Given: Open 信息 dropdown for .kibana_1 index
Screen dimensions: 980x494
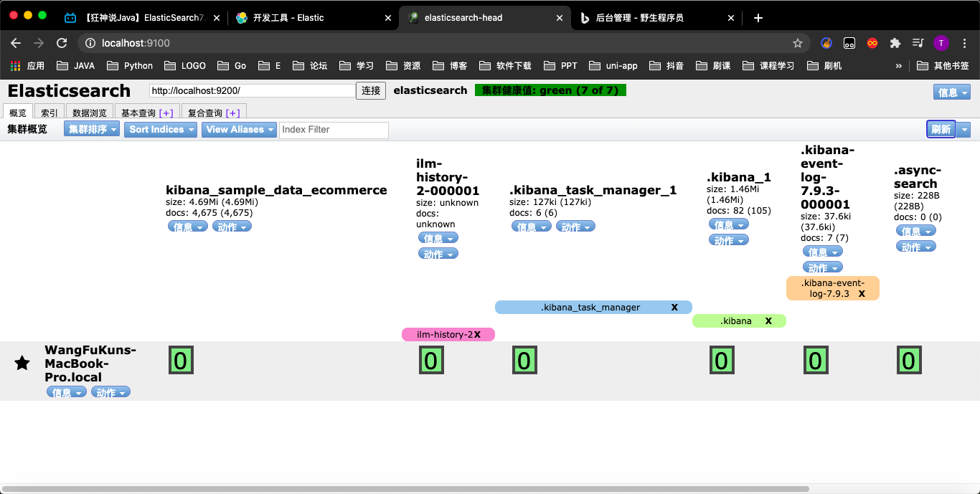Looking at the screenshot, I should (729, 224).
